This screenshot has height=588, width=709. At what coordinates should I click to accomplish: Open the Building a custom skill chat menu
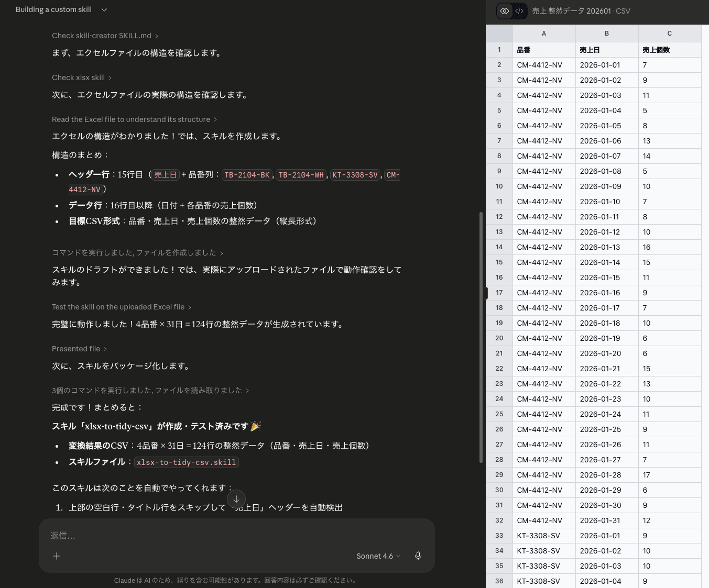pyautogui.click(x=61, y=9)
